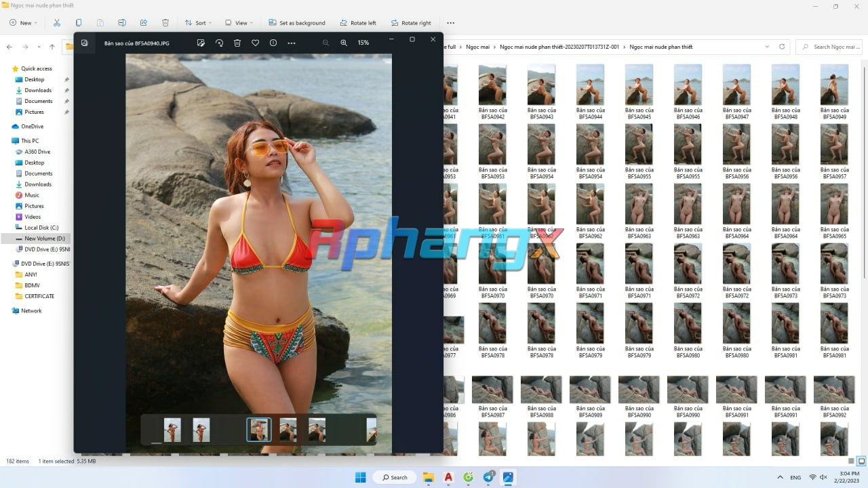This screenshot has height=488, width=868.
Task: Go up one folder level in Explorer
Action: [52, 47]
